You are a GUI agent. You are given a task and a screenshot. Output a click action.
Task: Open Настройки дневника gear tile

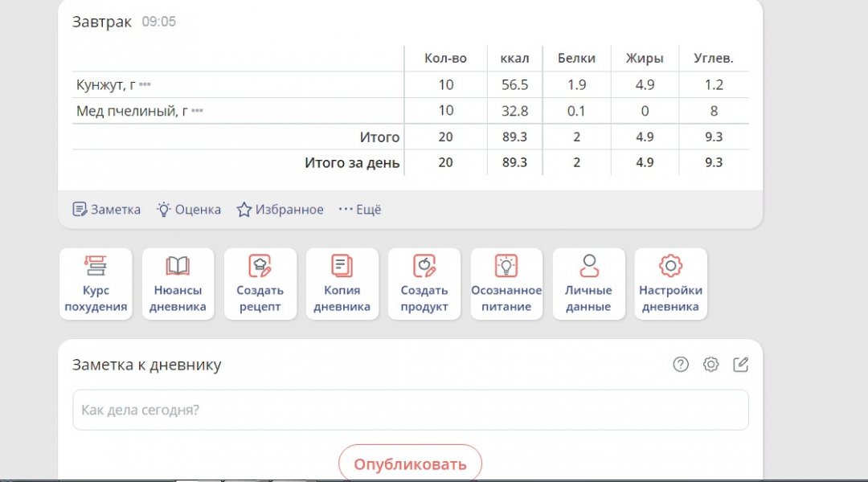coord(670,284)
